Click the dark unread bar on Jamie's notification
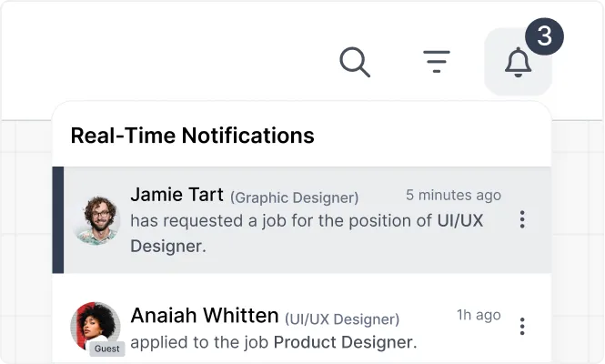This screenshot has width=605, height=364. click(58, 220)
